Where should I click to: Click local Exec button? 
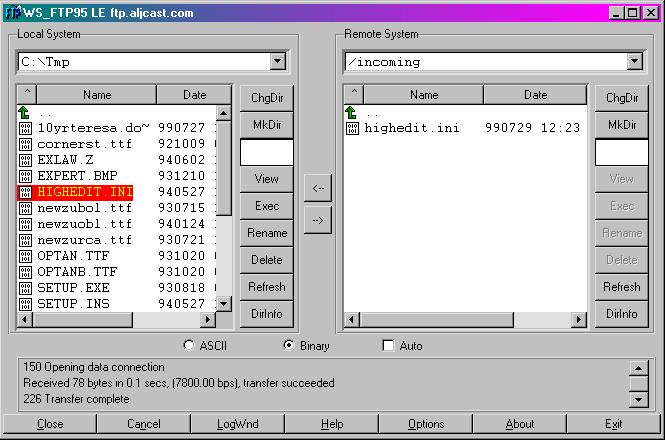tap(267, 206)
